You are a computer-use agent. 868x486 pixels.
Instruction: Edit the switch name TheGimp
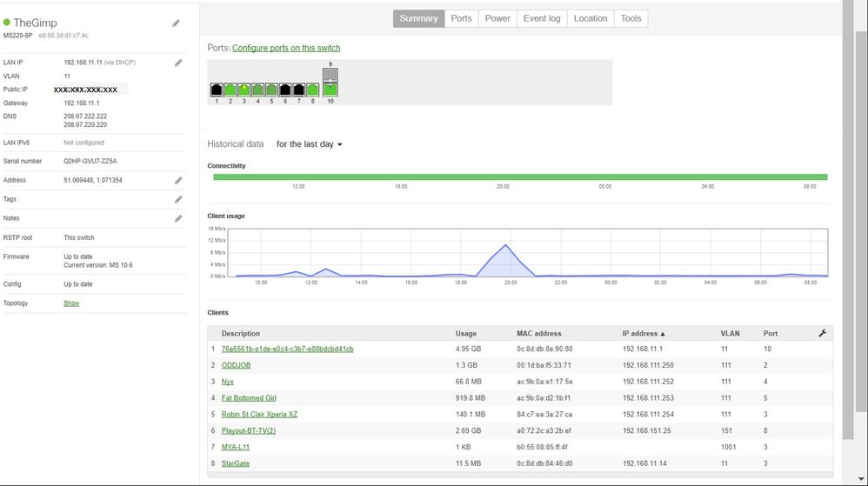coord(177,23)
